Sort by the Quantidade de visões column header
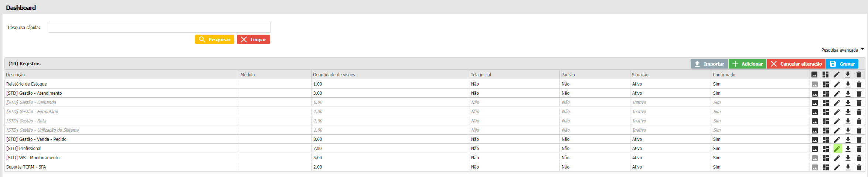 coord(334,75)
